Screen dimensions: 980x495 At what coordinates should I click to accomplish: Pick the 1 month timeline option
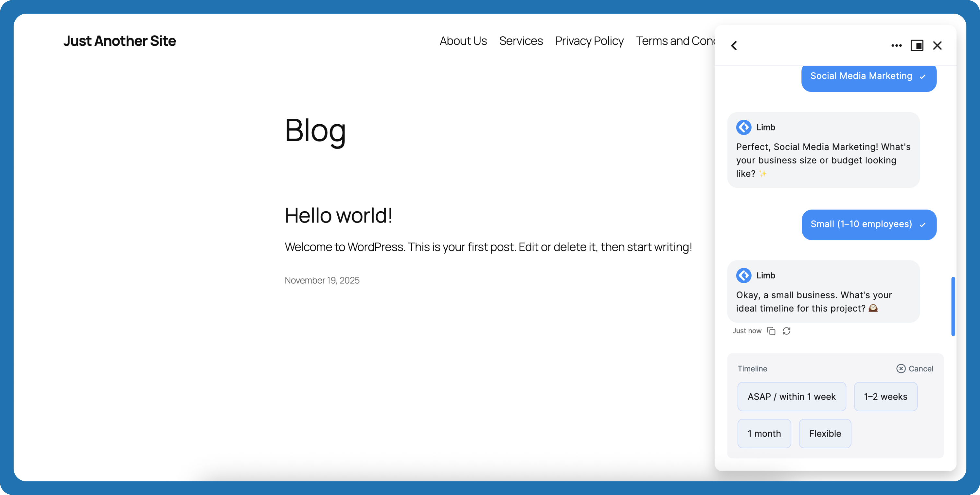click(x=764, y=433)
